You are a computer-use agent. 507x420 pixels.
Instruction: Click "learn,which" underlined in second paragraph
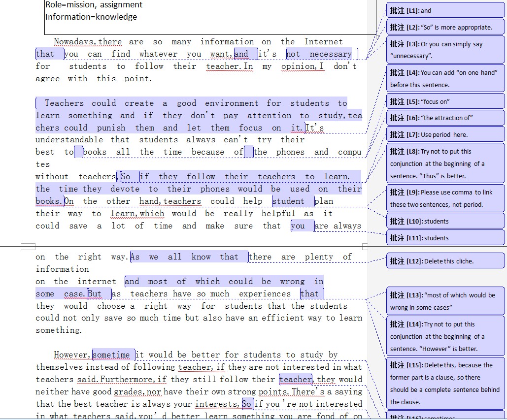pos(137,214)
